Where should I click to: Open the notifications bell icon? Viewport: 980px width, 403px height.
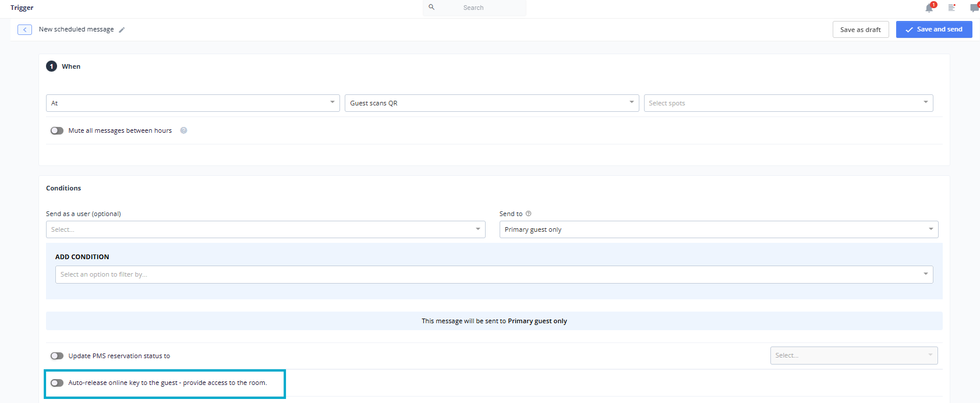tap(929, 8)
